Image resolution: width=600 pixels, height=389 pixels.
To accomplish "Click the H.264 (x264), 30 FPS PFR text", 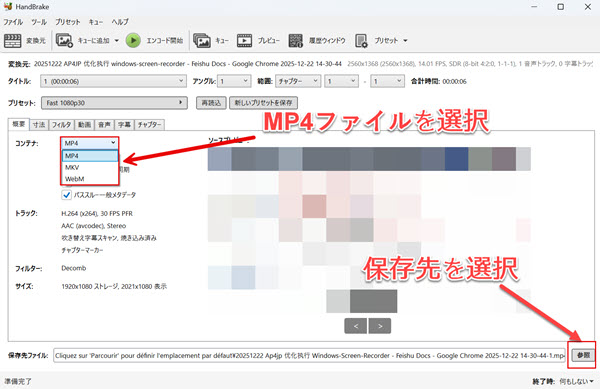I will pos(97,213).
